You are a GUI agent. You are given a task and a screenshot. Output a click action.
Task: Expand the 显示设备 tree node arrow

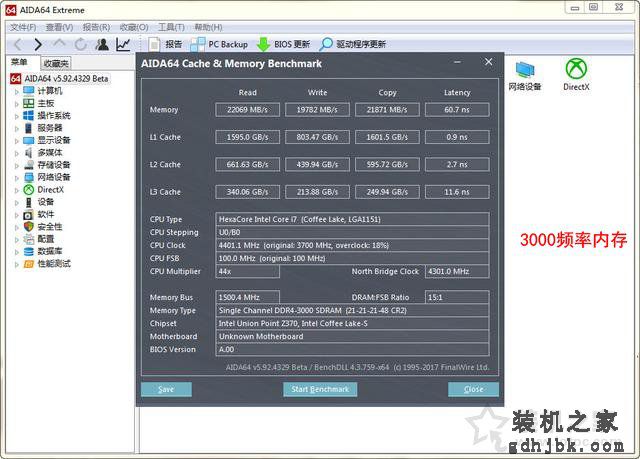17,141
